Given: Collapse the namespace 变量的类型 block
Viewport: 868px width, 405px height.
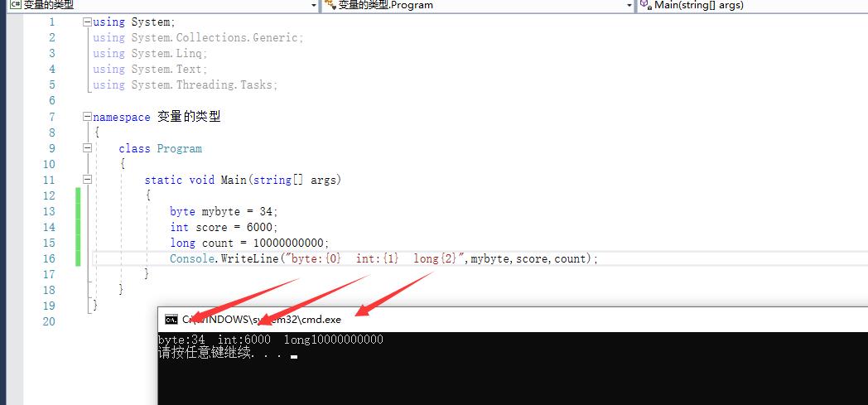Looking at the screenshot, I should coord(88,118).
